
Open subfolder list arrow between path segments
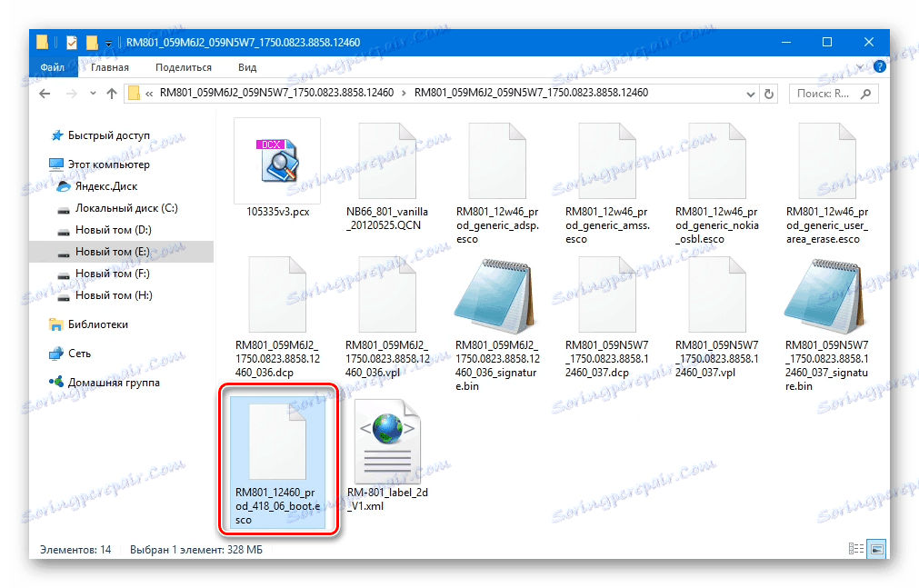[x=404, y=93]
